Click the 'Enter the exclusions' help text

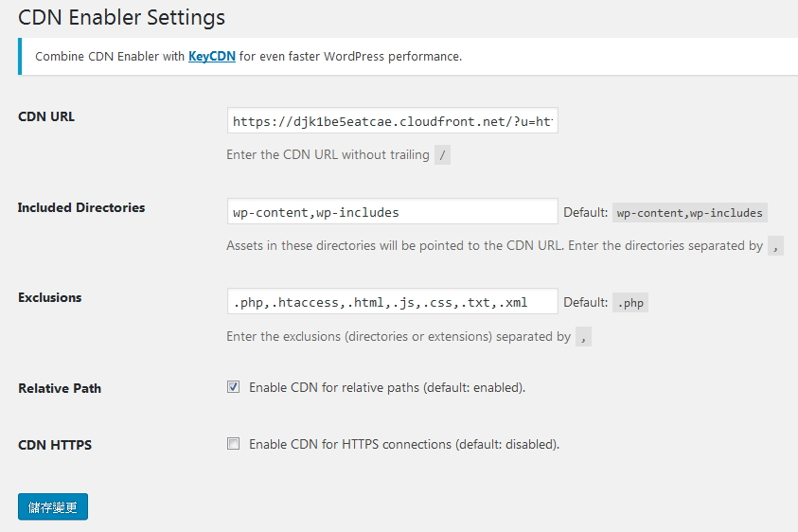coord(399,336)
